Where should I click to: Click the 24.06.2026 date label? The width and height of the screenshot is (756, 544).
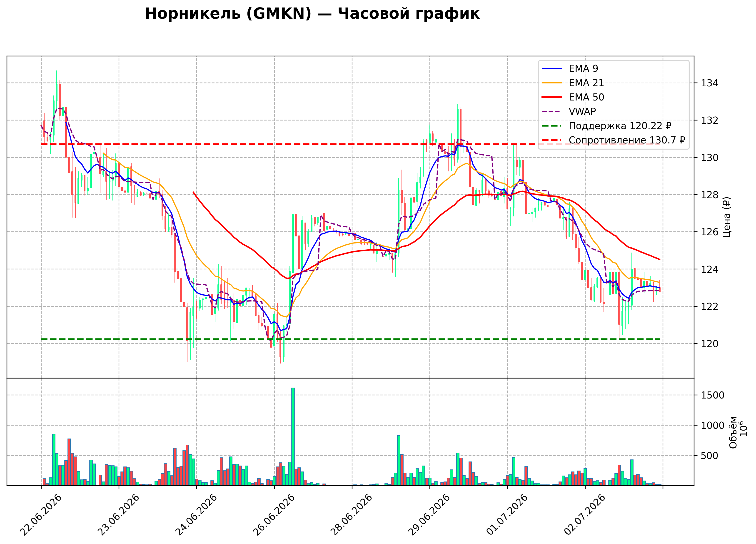[x=196, y=515]
